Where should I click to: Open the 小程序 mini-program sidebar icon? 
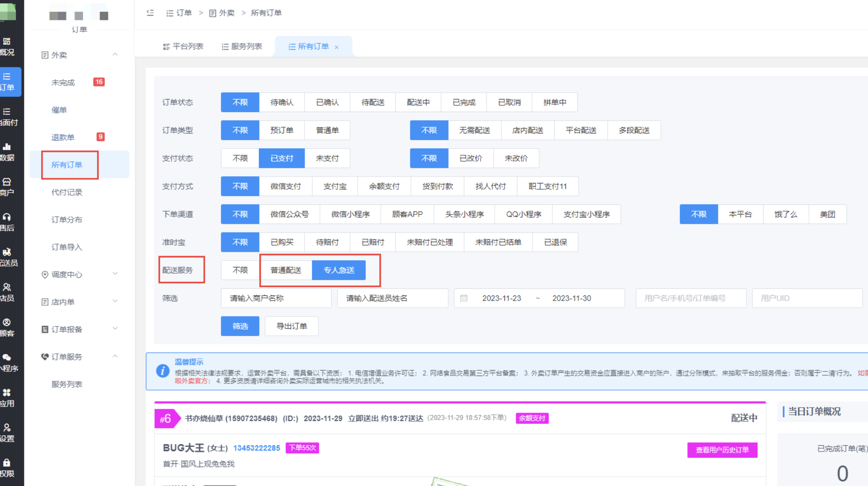(7, 357)
